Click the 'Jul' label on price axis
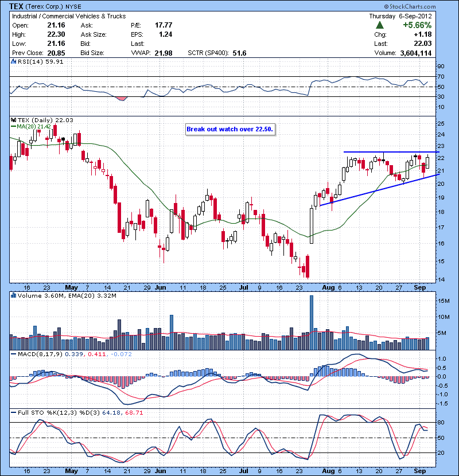Viewport: 459px width, 476px height. pos(244,287)
